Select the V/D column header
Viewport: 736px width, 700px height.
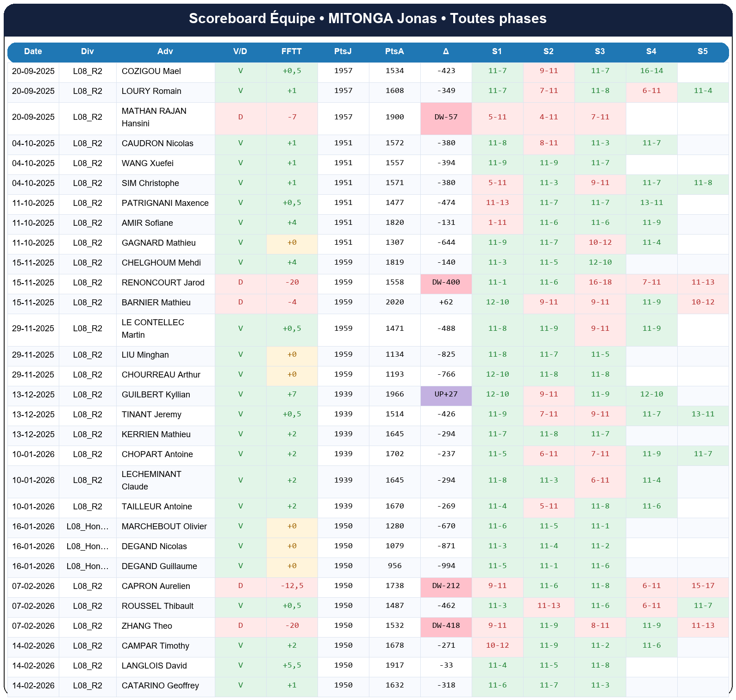point(240,51)
